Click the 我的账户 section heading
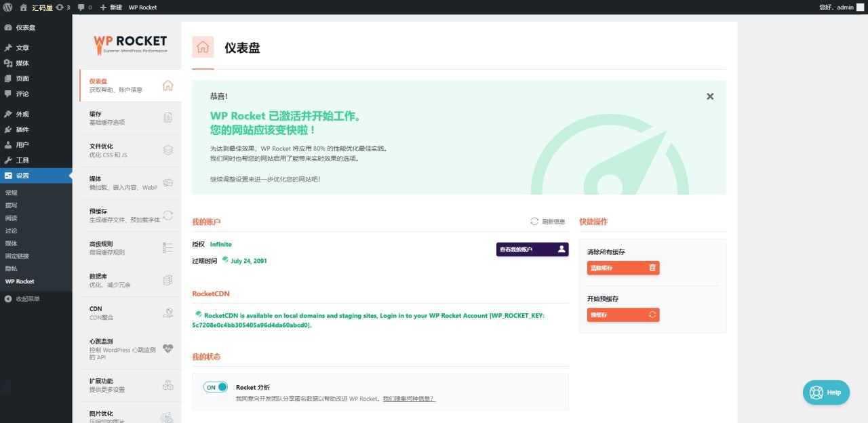Image resolution: width=868 pixels, height=423 pixels. [206, 222]
